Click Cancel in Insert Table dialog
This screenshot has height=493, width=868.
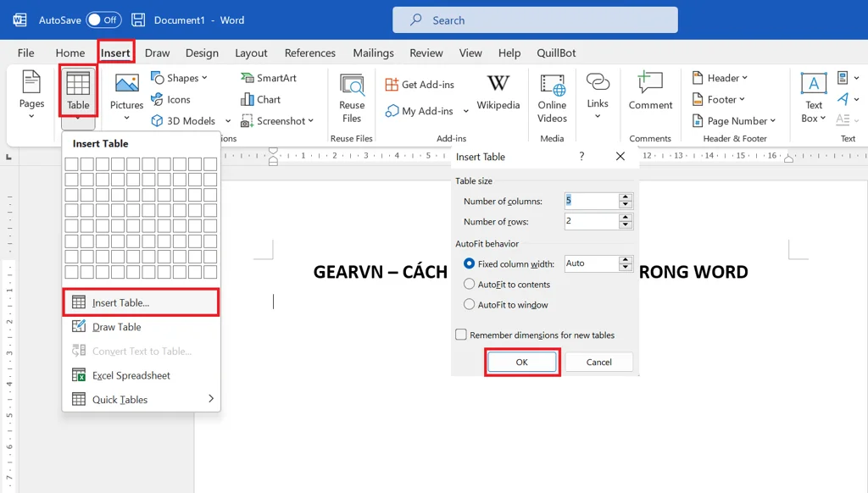(x=598, y=362)
